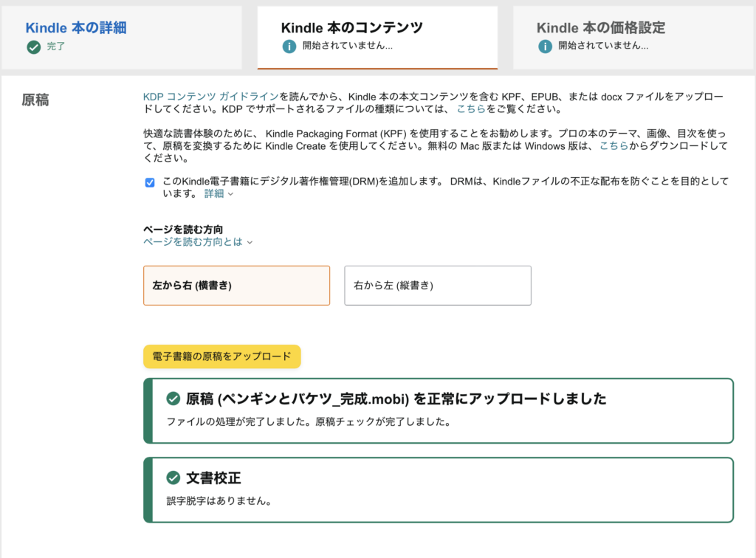Click the 文書校正 result panel text
Image resolution: width=756 pixels, height=558 pixels.
219,502
